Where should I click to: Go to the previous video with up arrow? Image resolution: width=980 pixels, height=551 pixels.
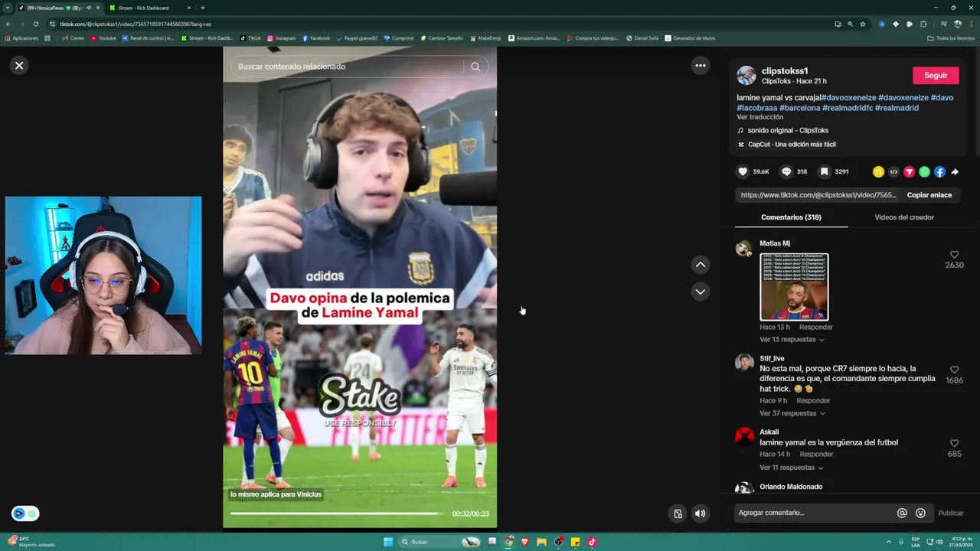pos(700,265)
